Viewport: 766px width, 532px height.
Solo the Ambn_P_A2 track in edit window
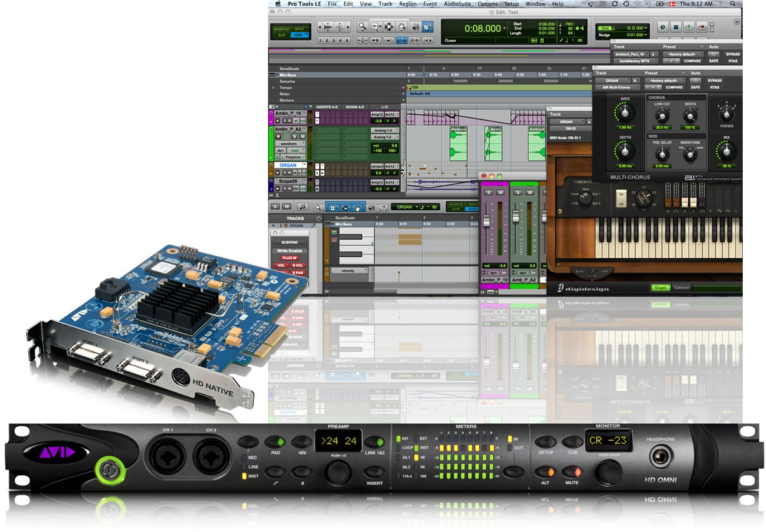tap(294, 136)
